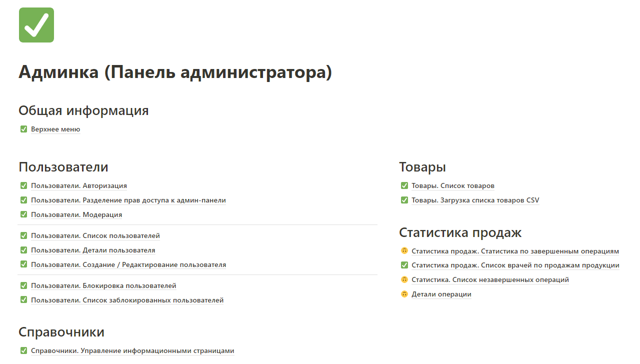Click check emoji beside Загрузка списка товаров CSV
The width and height of the screenshot is (640, 364).
tap(404, 200)
